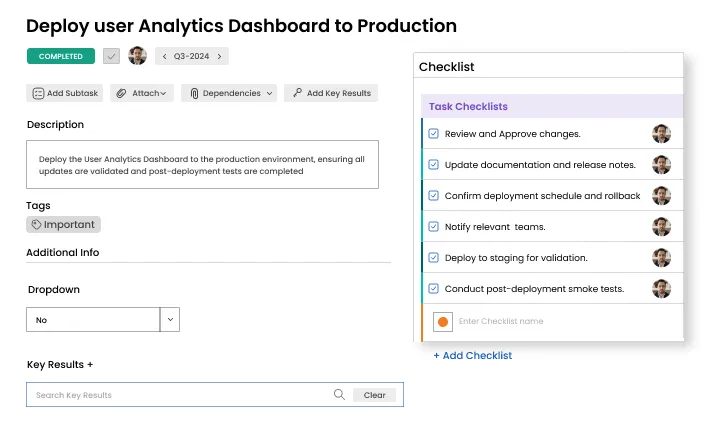Uncheck Review and Approve changes item
Screen dimensions: 710x445
433,134
